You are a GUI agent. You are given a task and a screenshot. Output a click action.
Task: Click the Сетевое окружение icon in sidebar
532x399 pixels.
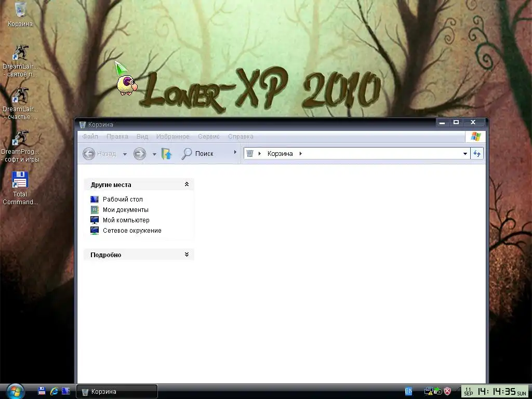(95, 230)
